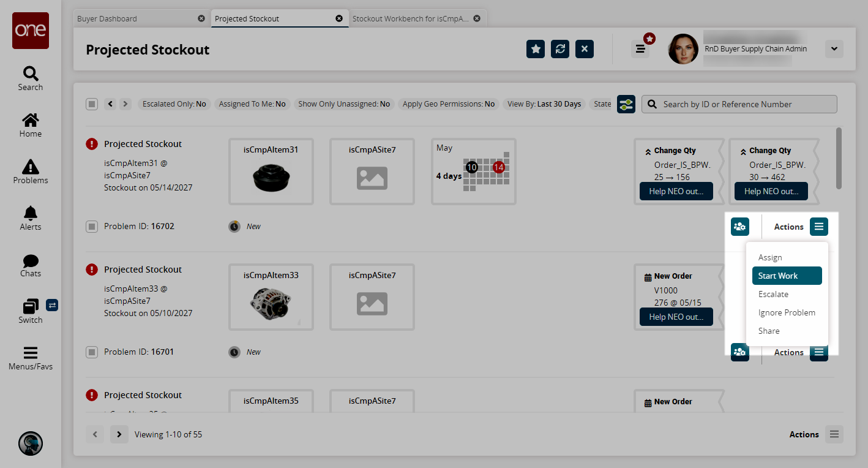The height and width of the screenshot is (468, 868).
Task: Click Help NEO out for the 30 → 462 change
Action: [771, 191]
